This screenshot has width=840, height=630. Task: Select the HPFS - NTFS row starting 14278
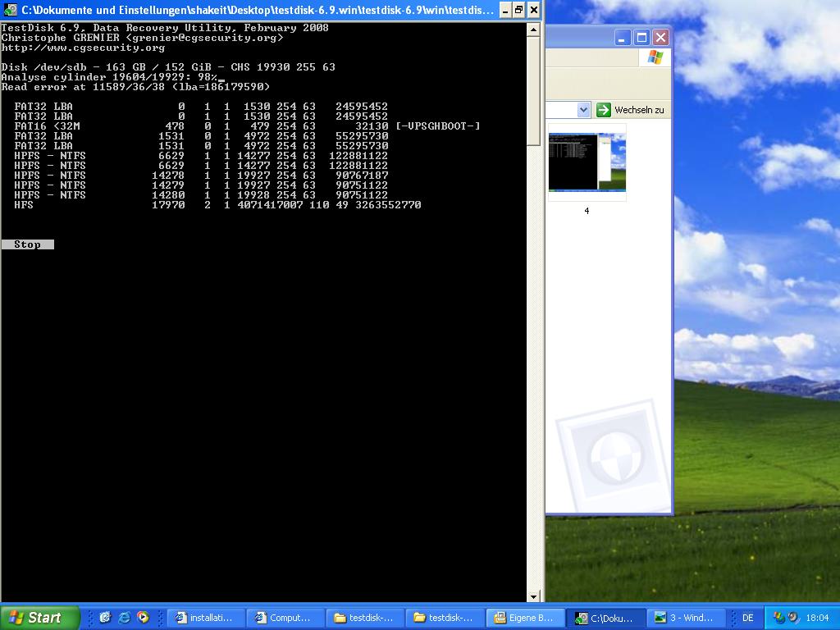pos(201,176)
